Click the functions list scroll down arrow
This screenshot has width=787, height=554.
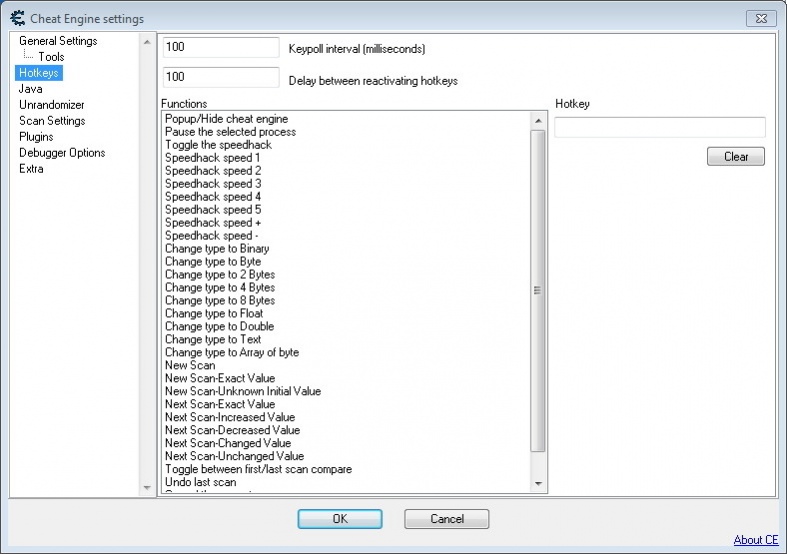click(538, 484)
